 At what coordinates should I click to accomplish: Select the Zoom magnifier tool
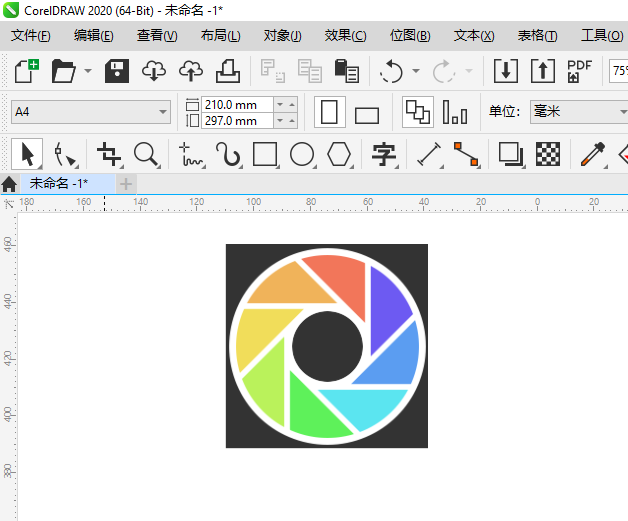point(146,154)
